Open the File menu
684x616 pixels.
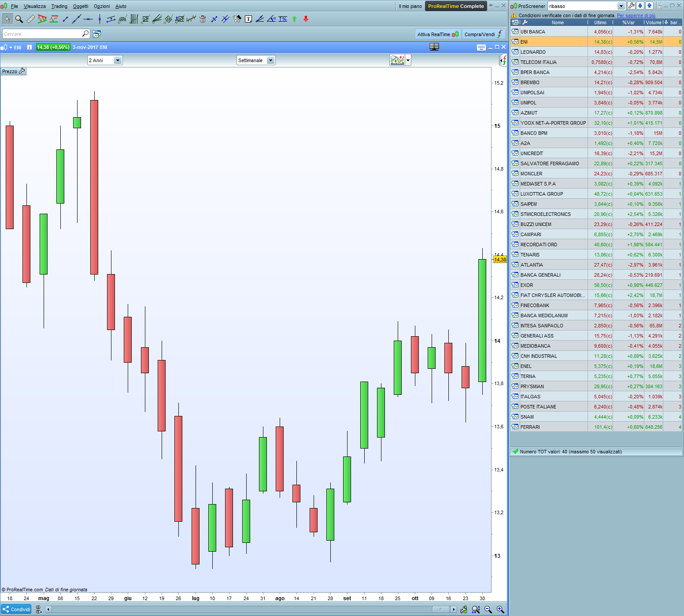(15, 6)
